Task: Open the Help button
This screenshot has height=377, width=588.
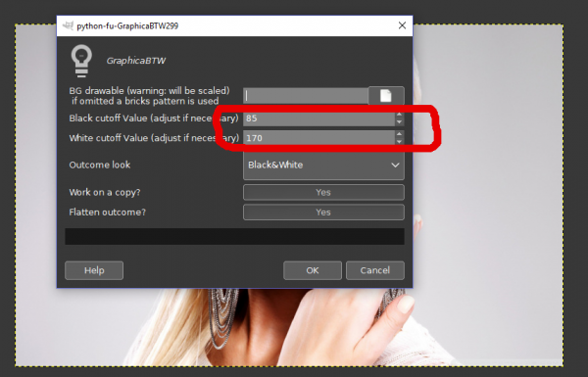Action: pos(94,270)
